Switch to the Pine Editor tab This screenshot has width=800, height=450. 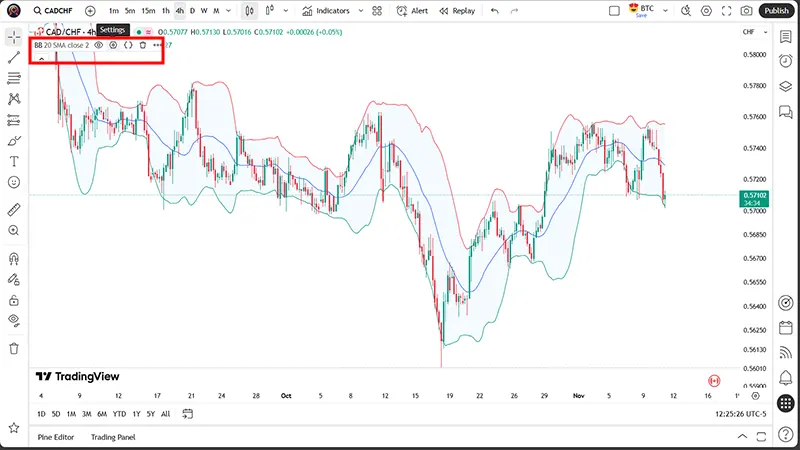click(56, 437)
